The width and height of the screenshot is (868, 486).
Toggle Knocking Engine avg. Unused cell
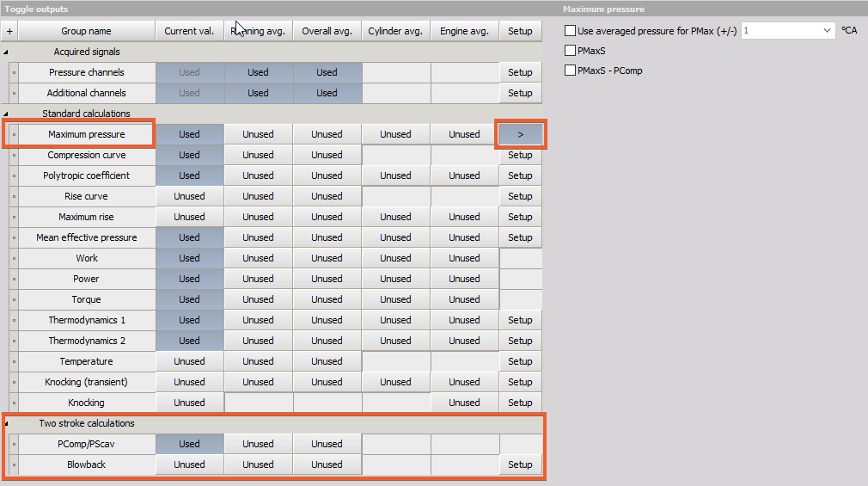click(464, 403)
